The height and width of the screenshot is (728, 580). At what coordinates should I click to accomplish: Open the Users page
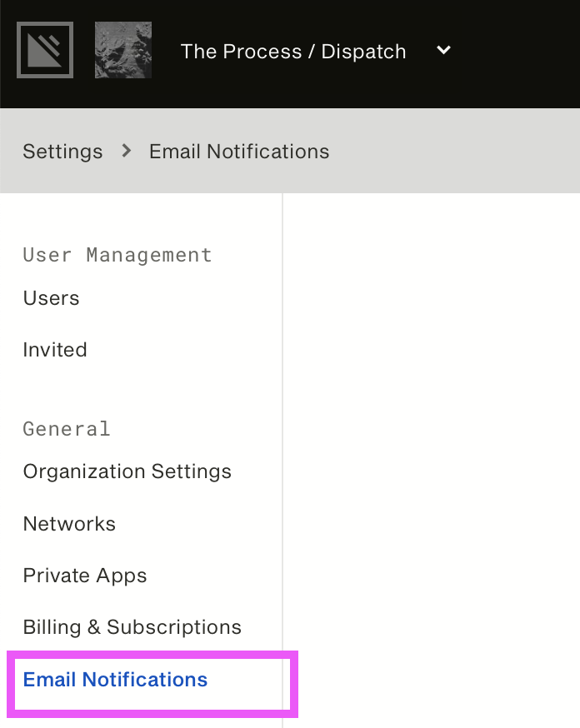point(51,298)
